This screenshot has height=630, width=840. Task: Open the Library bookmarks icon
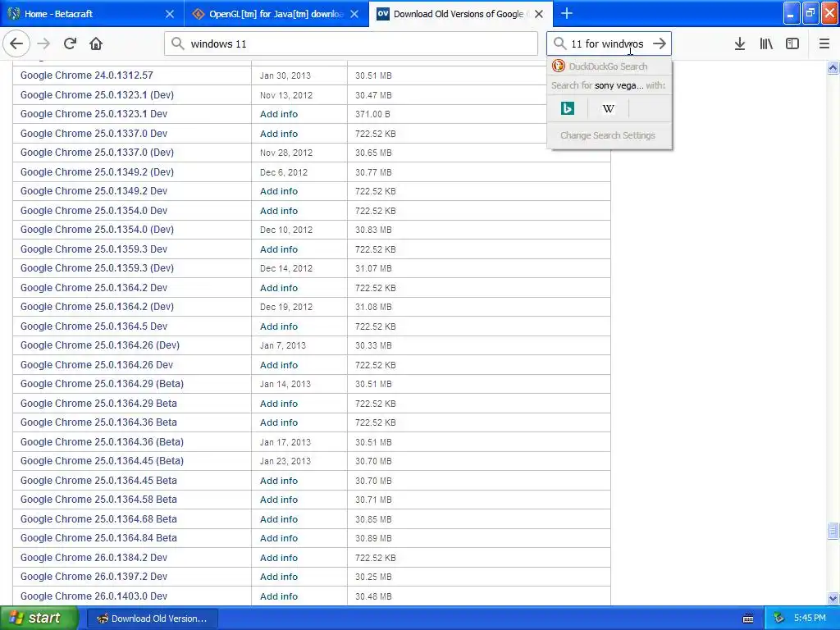point(766,44)
